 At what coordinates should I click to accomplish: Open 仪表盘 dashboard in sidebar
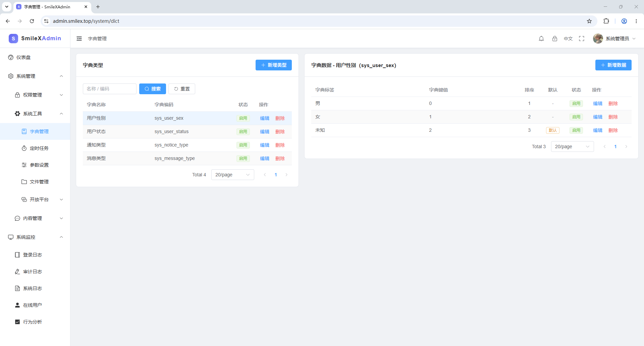click(x=35, y=57)
